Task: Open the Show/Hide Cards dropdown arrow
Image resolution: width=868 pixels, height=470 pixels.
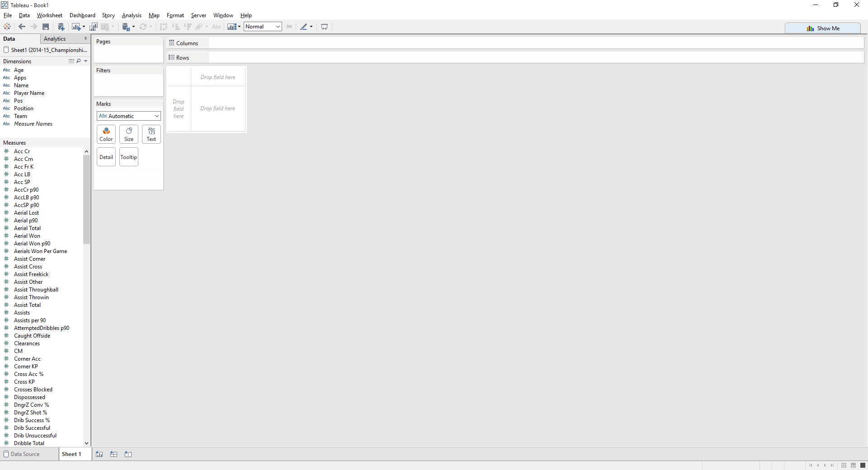Action: point(239,27)
